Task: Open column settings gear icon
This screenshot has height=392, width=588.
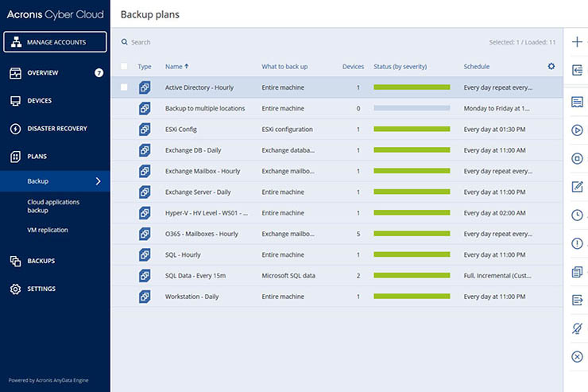Action: 551,66
